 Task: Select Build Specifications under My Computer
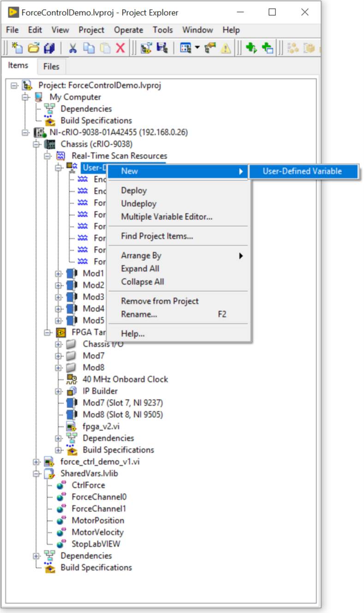(96, 120)
